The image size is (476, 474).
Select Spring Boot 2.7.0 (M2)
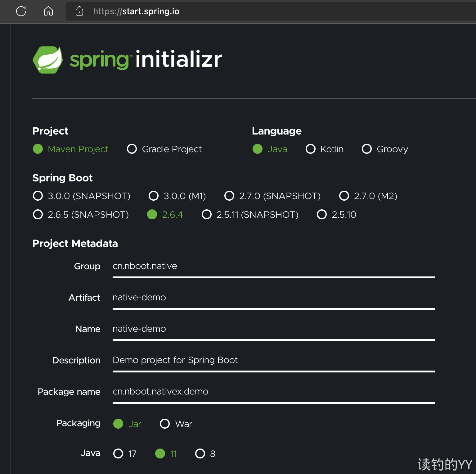point(368,196)
